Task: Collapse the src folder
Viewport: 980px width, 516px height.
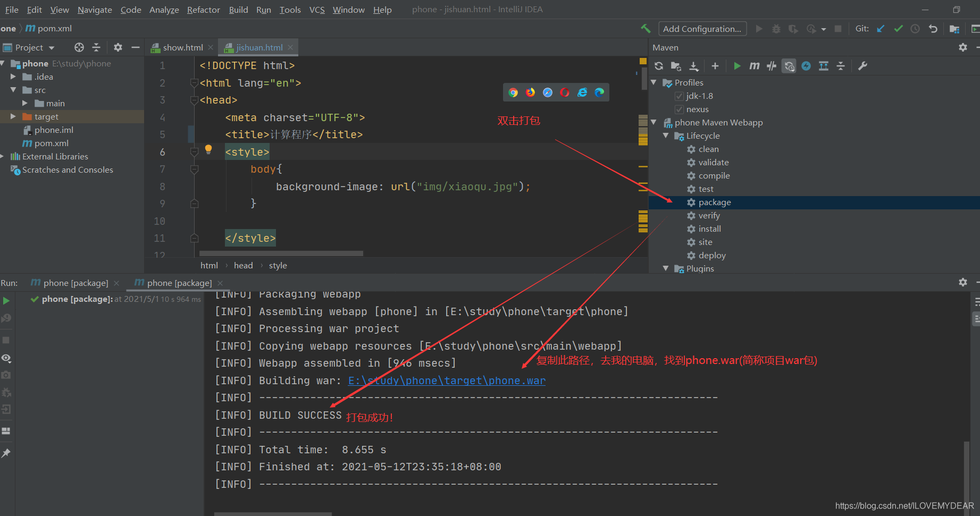Action: tap(13, 90)
